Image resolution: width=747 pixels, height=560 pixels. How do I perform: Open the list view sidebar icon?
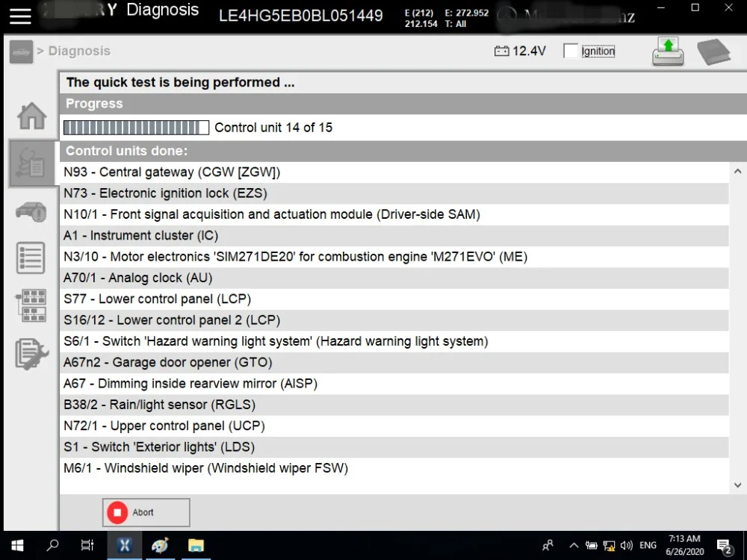click(x=31, y=258)
